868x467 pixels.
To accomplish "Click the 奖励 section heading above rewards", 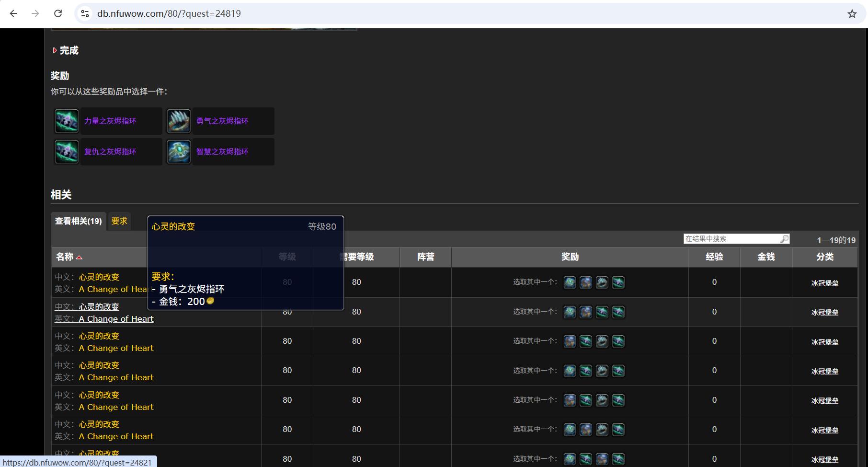I will pyautogui.click(x=60, y=76).
